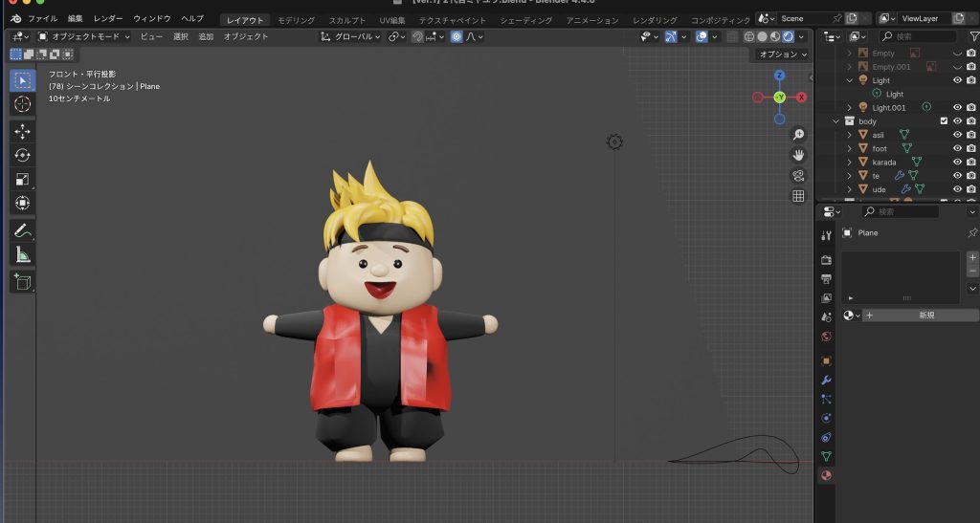This screenshot has height=523, width=980.
Task: Open the レンダー menu
Action: (x=107, y=19)
